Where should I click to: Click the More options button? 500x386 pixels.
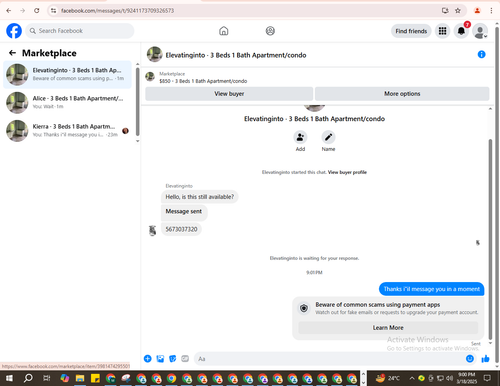pos(402,94)
